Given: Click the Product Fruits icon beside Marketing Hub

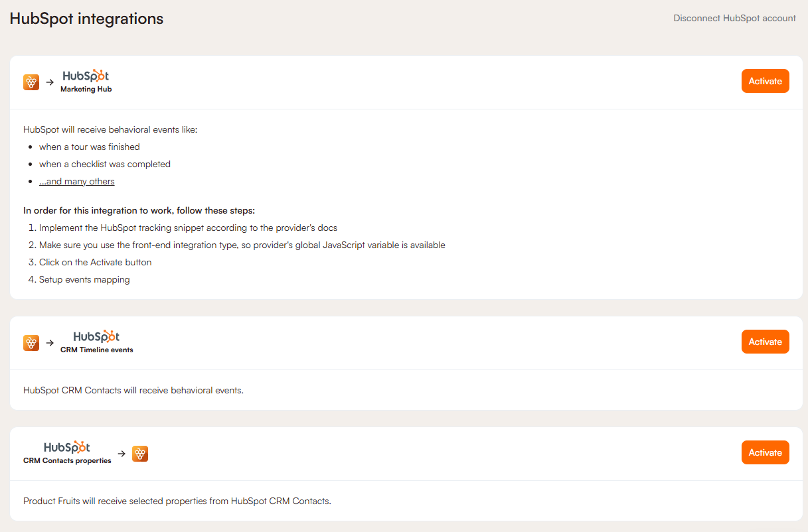Looking at the screenshot, I should pos(31,82).
